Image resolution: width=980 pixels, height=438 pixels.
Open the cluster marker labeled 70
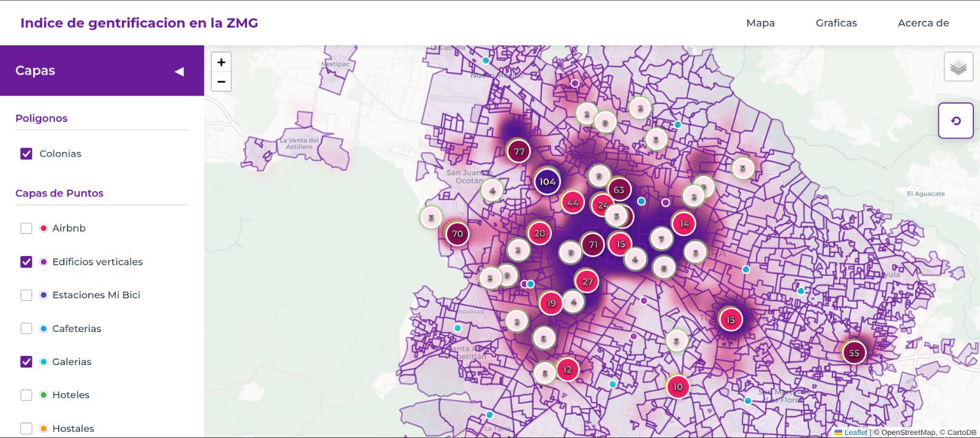(457, 233)
